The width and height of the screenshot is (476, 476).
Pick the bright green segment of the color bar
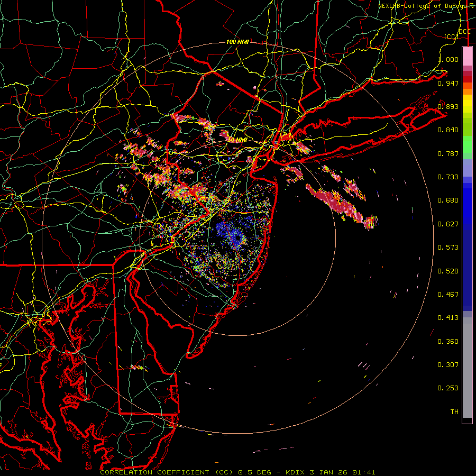tap(467, 144)
